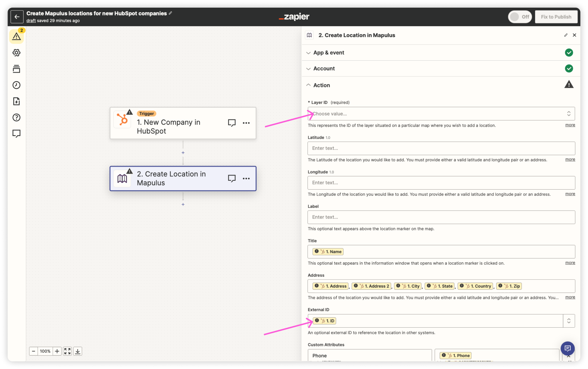Click the Action section warning triangle
The width and height of the screenshot is (588, 369).
pyautogui.click(x=569, y=84)
